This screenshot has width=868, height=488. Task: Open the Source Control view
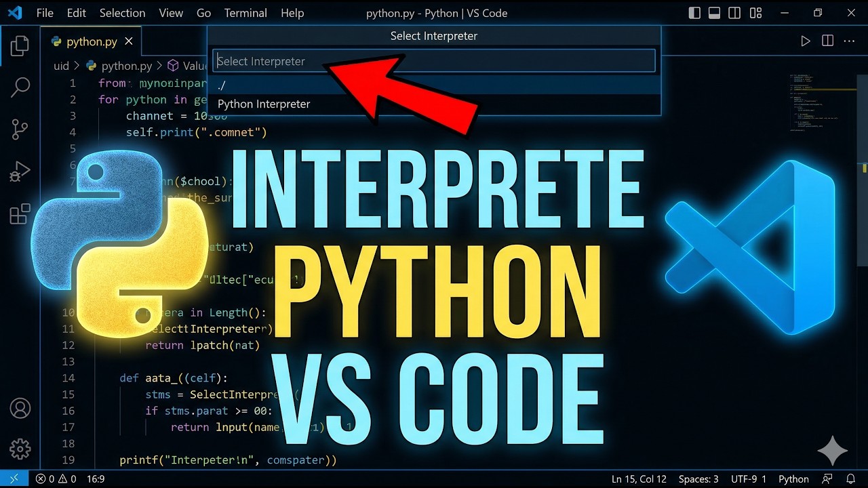[20, 129]
